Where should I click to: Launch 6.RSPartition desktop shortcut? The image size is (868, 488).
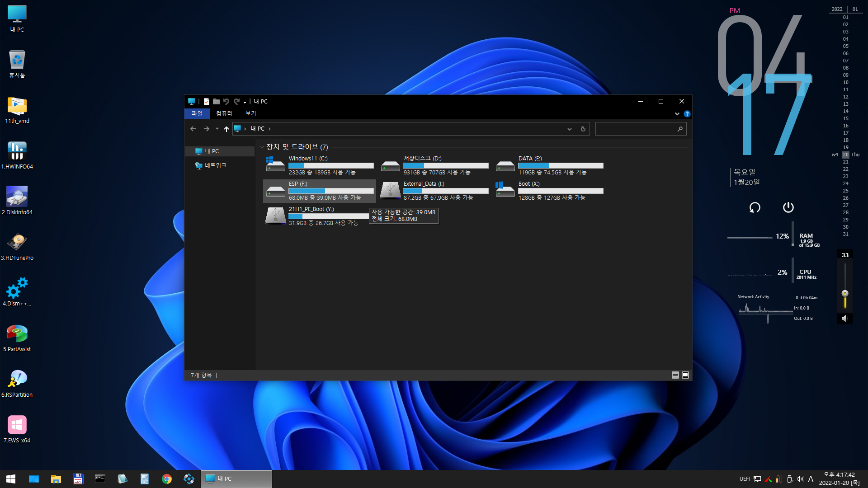click(17, 384)
